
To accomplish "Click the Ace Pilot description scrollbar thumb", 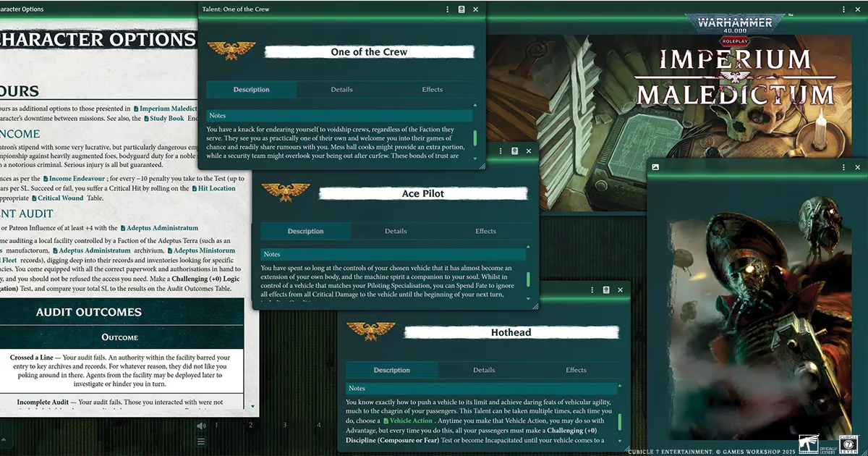I will 529,279.
